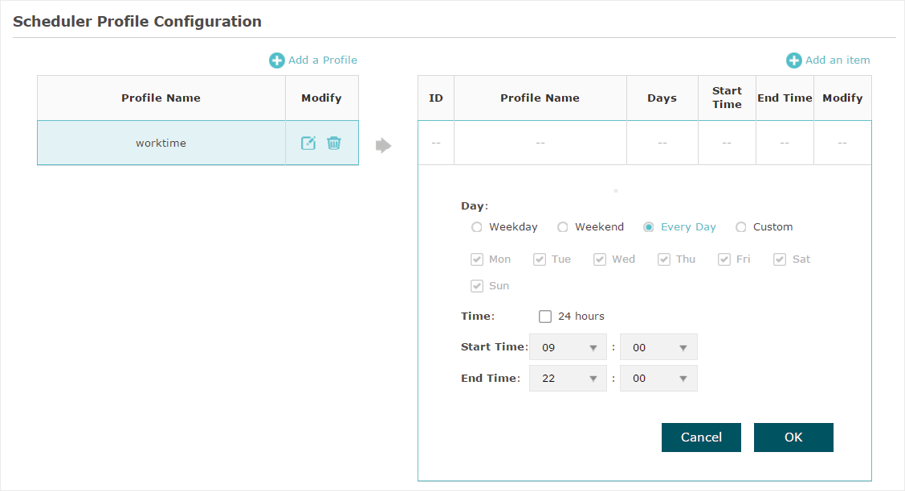Screen dimensions: 905x491
Task: Delete the worktime profile
Action: click(x=334, y=143)
